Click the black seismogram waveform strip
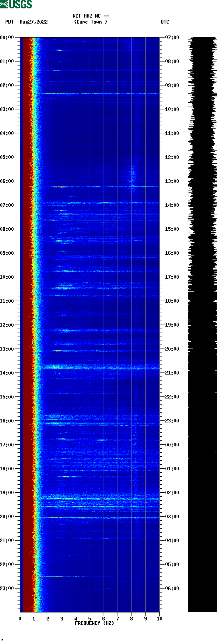 202,325
